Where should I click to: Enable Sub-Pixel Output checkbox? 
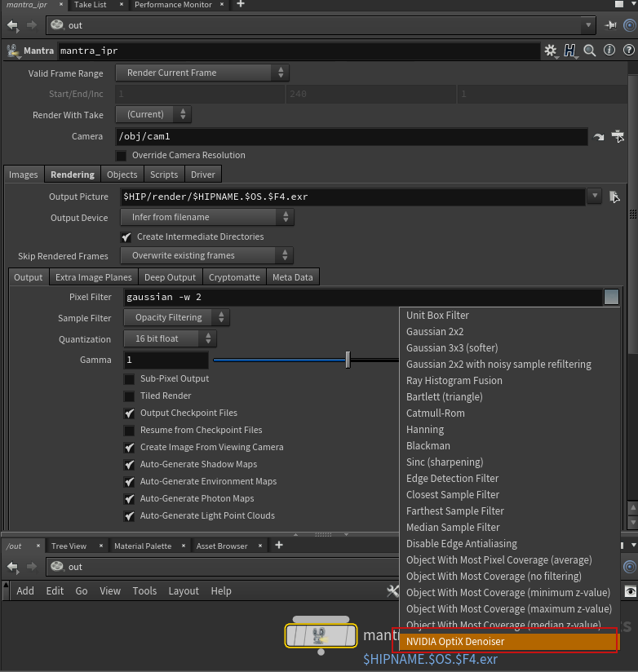[129, 379]
